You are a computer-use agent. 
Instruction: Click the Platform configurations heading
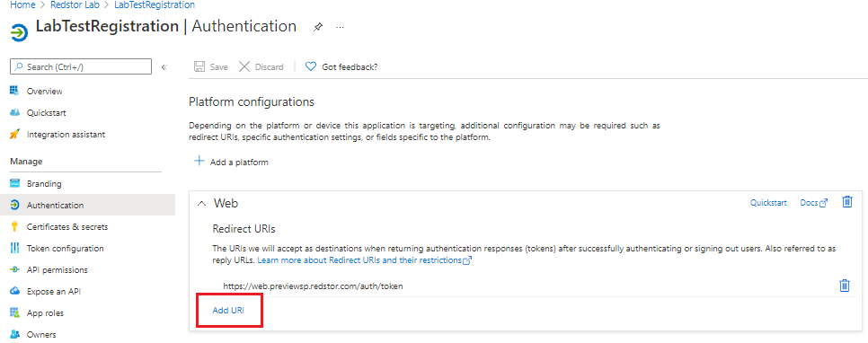252,102
